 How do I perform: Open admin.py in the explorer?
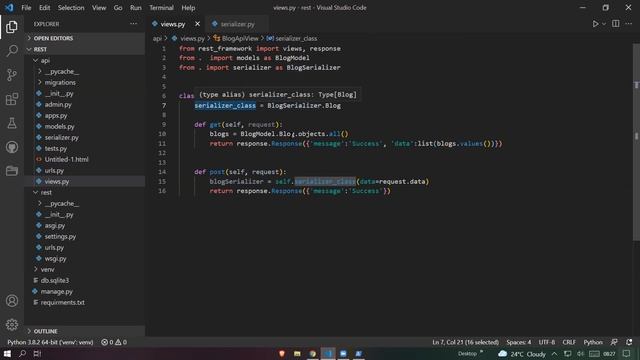[x=85, y=104]
